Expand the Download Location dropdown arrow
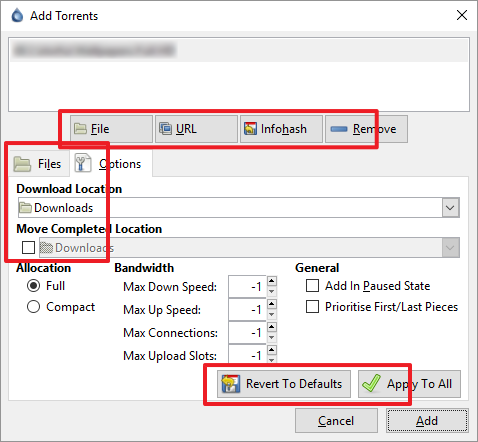The image size is (478, 442). [450, 208]
